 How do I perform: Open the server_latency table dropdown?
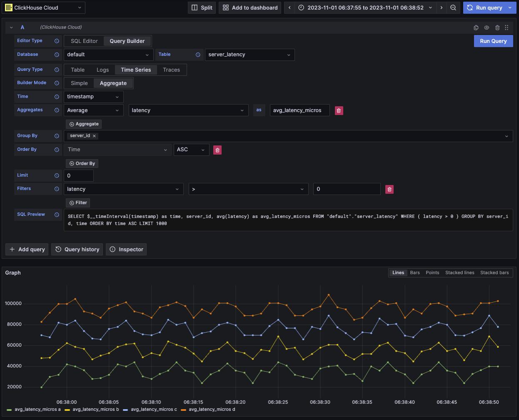click(249, 55)
